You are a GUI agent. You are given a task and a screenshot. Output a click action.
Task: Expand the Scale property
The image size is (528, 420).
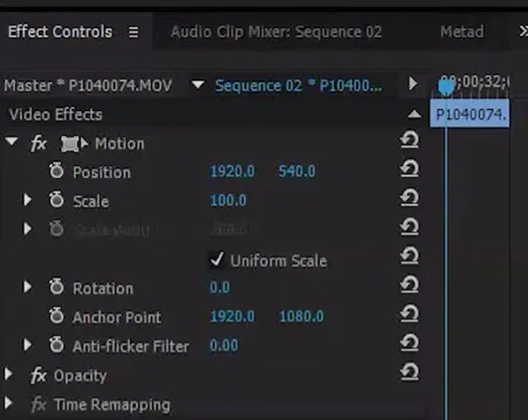tap(27, 200)
